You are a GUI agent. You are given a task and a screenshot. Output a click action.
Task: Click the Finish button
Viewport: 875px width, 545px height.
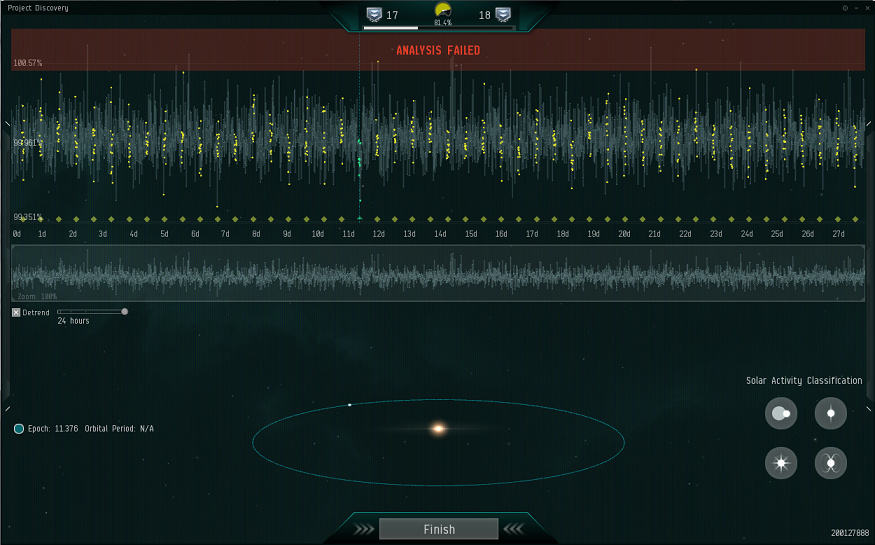(439, 529)
